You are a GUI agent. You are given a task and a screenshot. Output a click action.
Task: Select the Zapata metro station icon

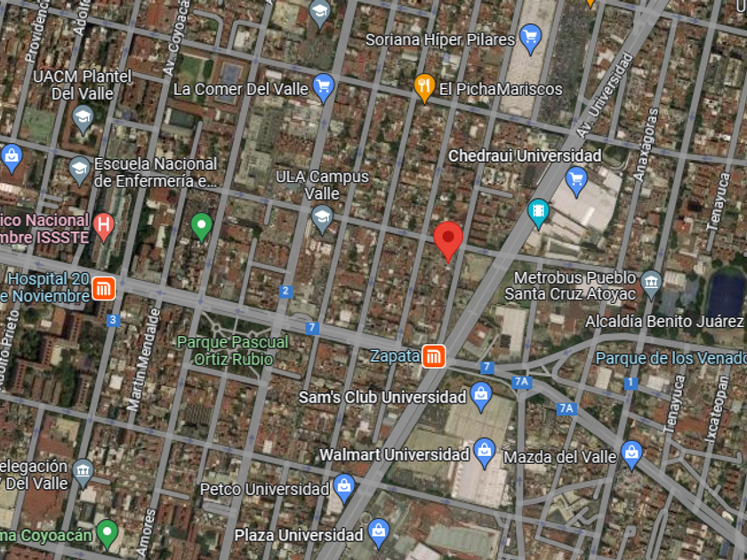click(434, 356)
